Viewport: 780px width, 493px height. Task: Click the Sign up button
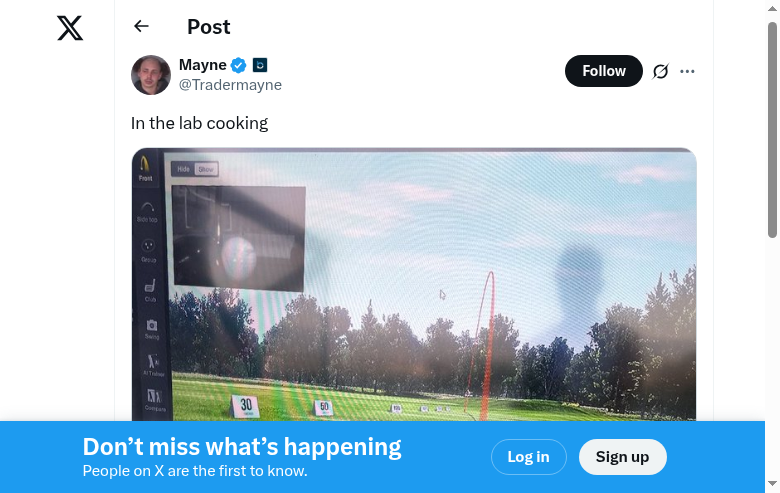point(622,457)
